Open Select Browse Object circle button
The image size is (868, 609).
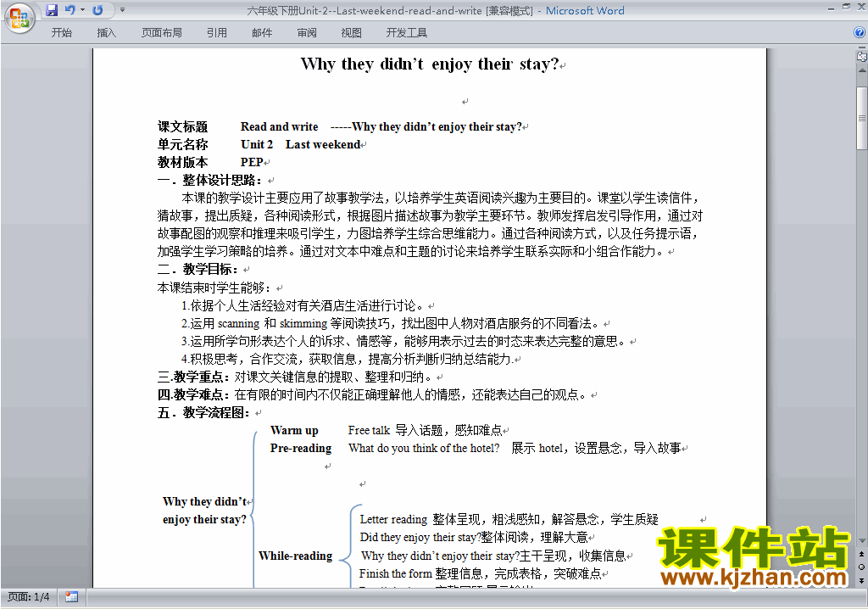click(861, 567)
